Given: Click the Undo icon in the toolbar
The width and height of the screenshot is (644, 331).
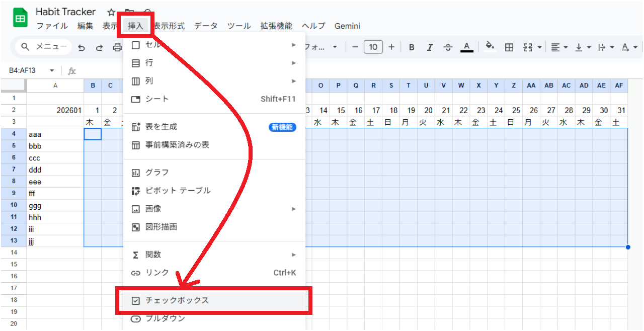Looking at the screenshot, I should pos(82,47).
